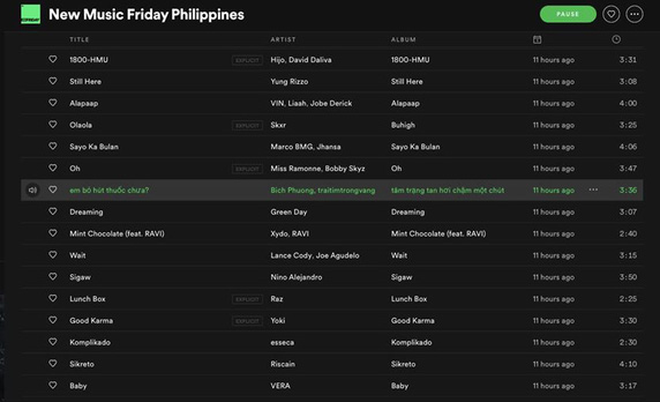Open more options for the playing track

(x=593, y=190)
